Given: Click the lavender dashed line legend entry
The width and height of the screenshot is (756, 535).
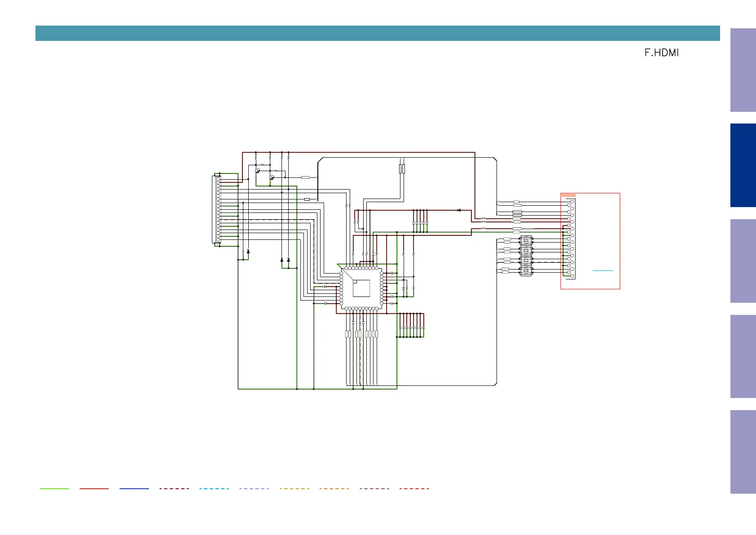Looking at the screenshot, I should [x=254, y=488].
